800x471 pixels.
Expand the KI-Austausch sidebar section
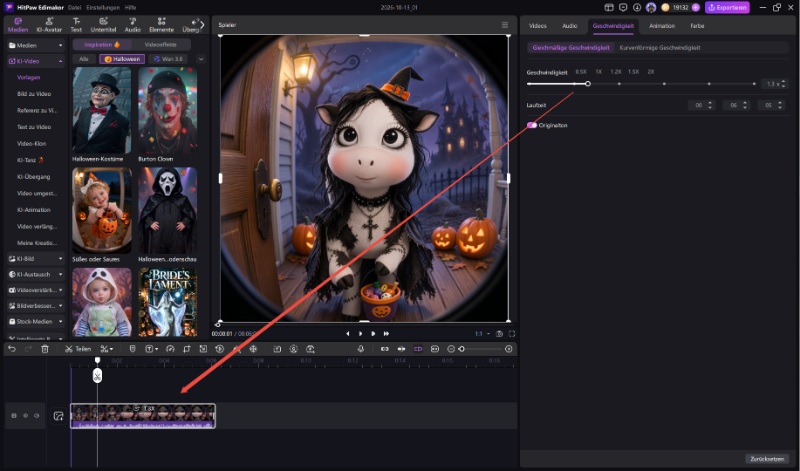point(36,275)
